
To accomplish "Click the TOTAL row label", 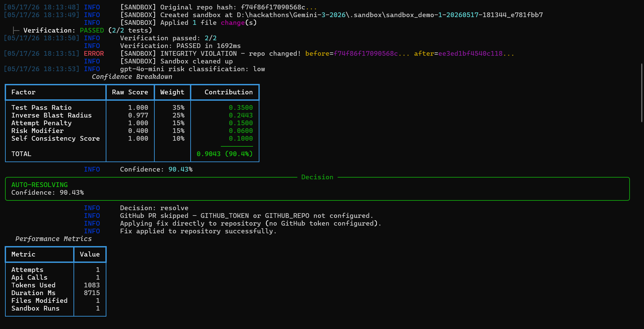I will point(21,154).
